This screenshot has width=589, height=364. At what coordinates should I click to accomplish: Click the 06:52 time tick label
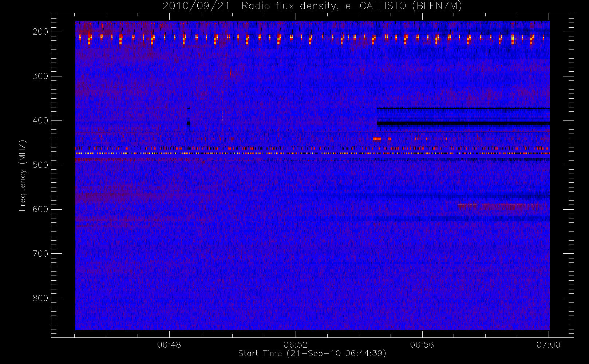(296, 345)
